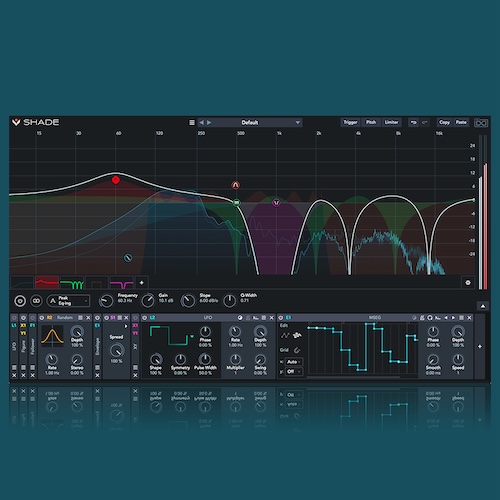Click the Paste button
The image size is (500, 500).
pyautogui.click(x=461, y=122)
